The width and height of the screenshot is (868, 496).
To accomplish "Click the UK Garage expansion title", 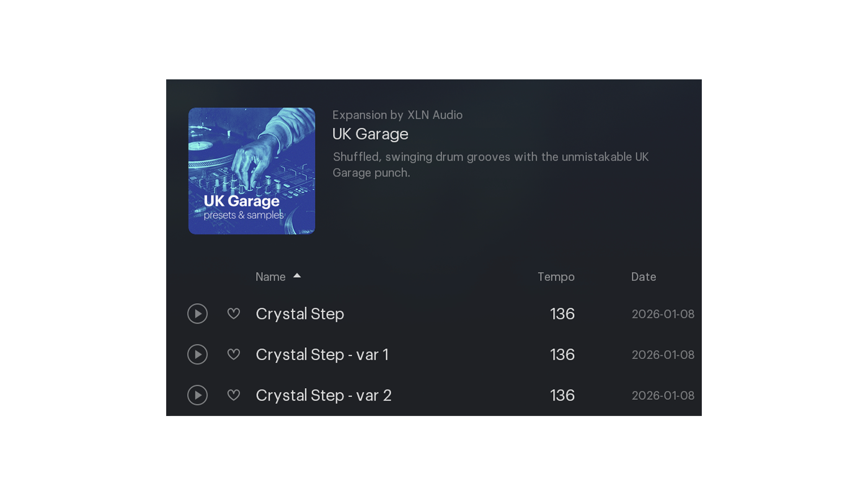I will [x=370, y=134].
